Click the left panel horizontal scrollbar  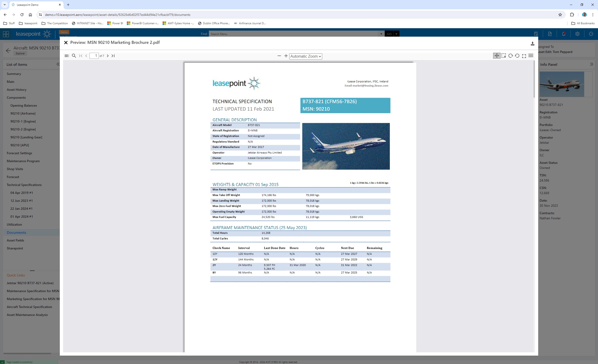27,353
